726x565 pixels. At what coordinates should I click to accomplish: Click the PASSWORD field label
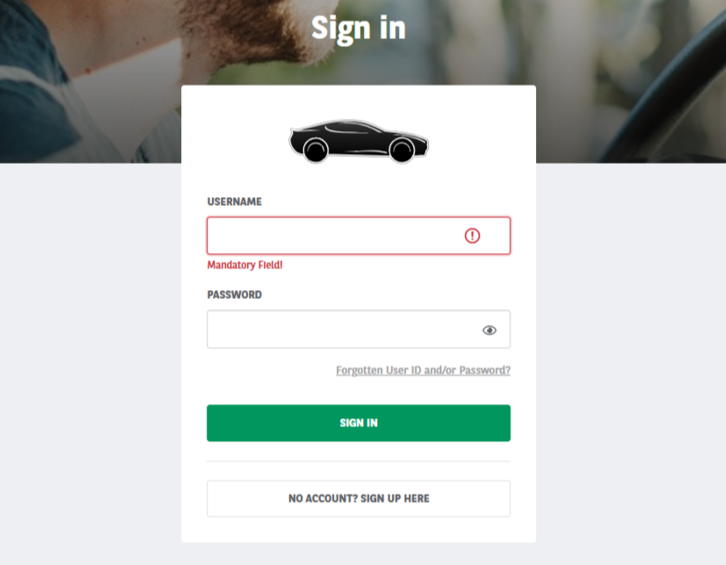[x=234, y=295]
